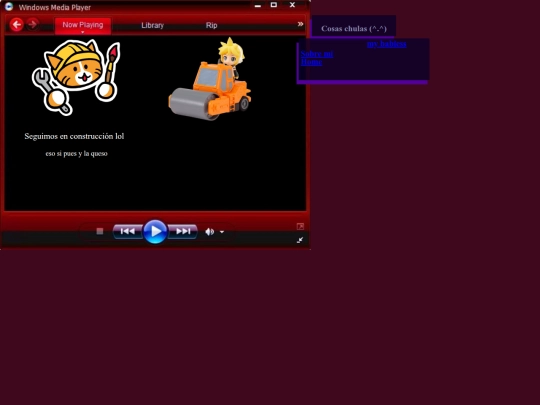Skip to the previous track

click(x=128, y=231)
